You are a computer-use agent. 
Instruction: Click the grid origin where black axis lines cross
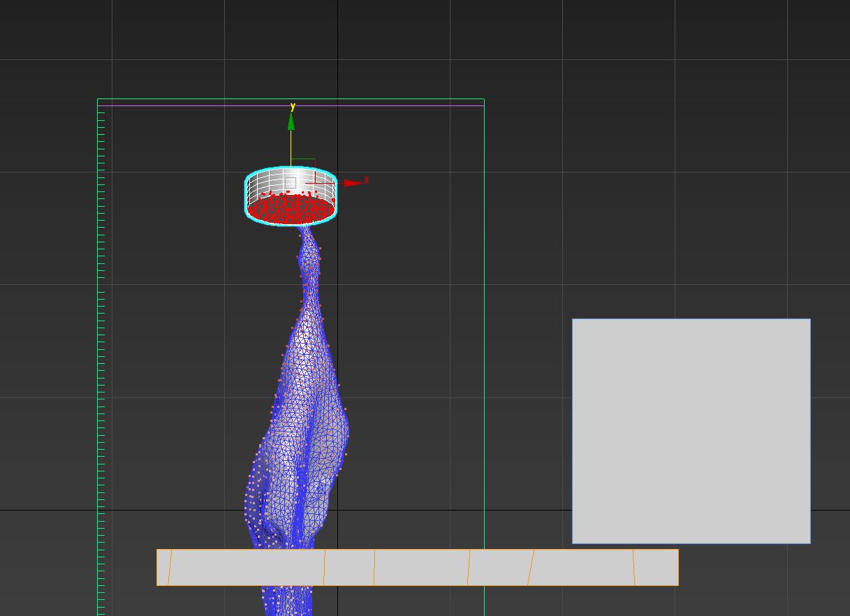click(337, 511)
